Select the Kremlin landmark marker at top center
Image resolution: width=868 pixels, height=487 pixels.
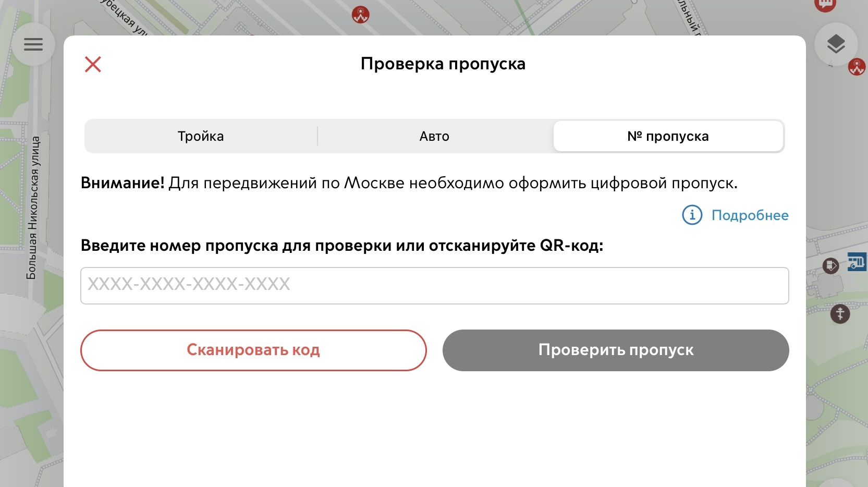(x=360, y=14)
